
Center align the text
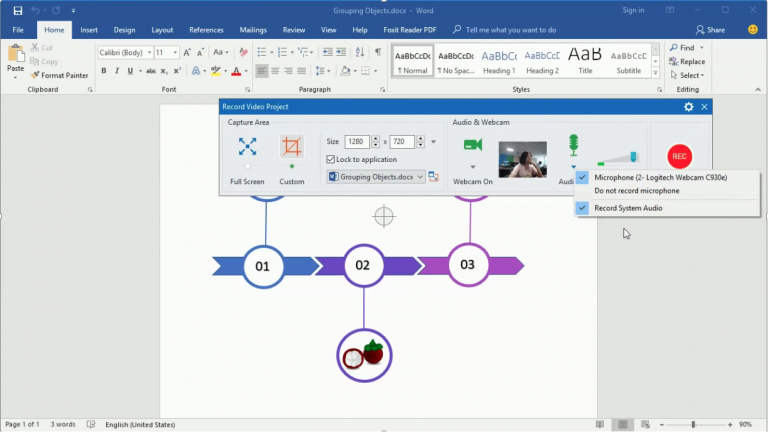pyautogui.click(x=275, y=71)
